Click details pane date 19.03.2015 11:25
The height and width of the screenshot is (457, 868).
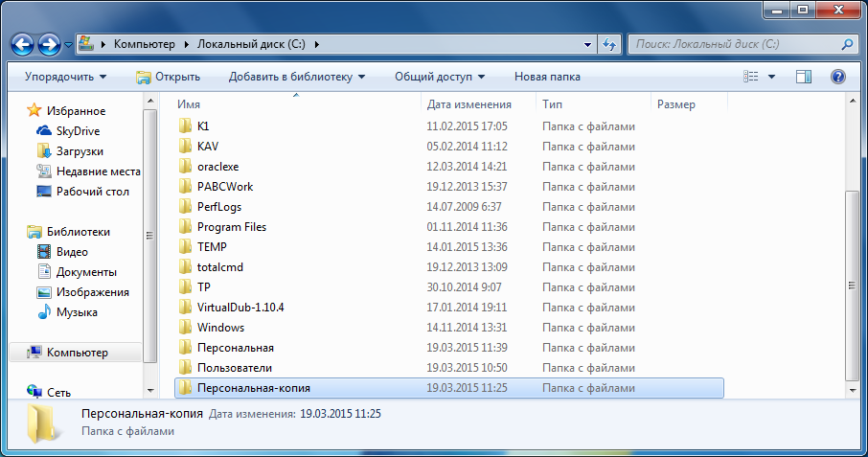click(x=340, y=414)
